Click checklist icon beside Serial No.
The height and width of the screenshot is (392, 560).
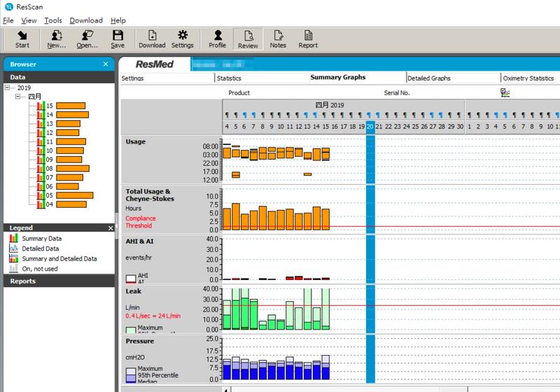click(505, 92)
